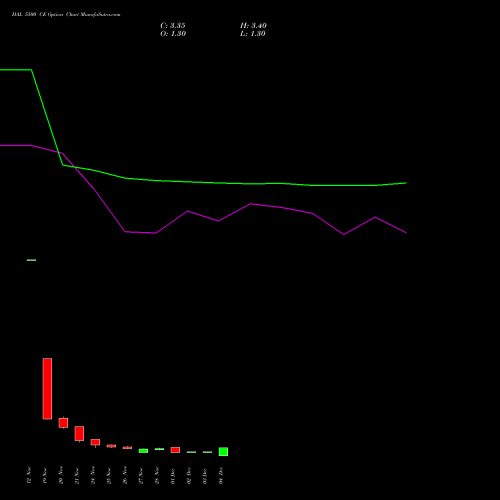Select the flat candle above 03 Dec
The width and height of the screenshot is (500, 500).
[207, 452]
